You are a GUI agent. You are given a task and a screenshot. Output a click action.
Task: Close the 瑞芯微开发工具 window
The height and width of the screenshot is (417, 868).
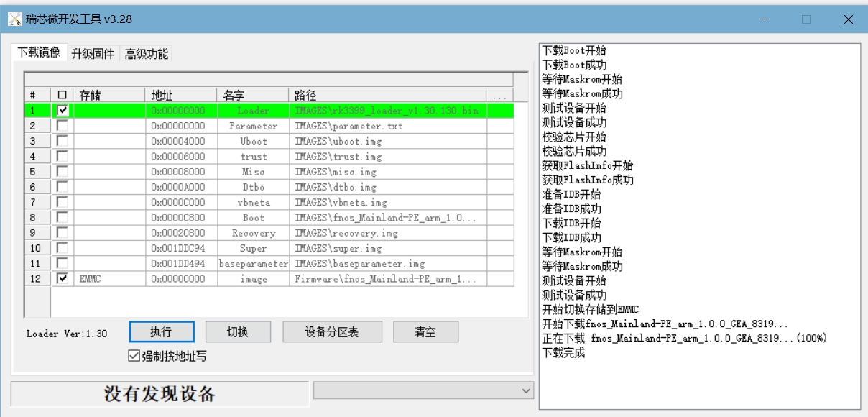pos(848,19)
